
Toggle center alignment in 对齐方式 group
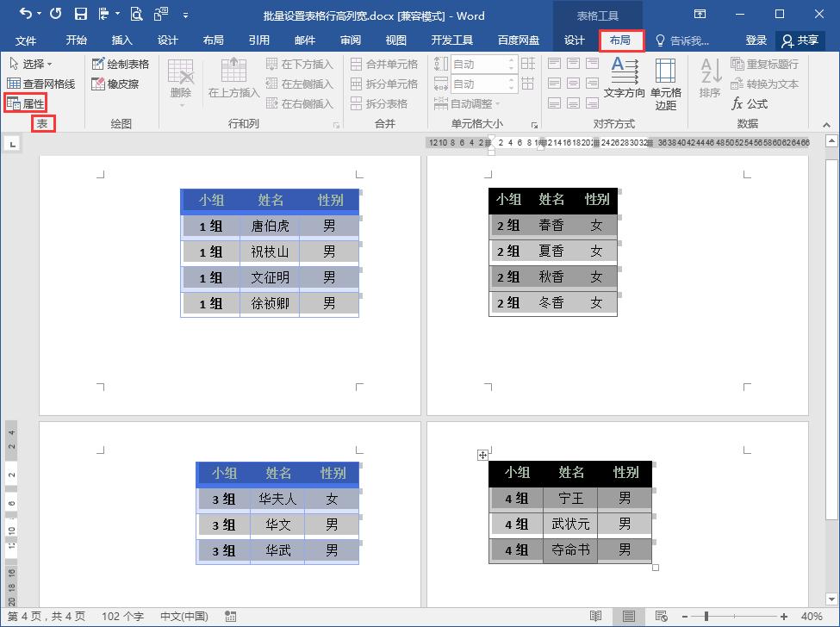click(572, 84)
